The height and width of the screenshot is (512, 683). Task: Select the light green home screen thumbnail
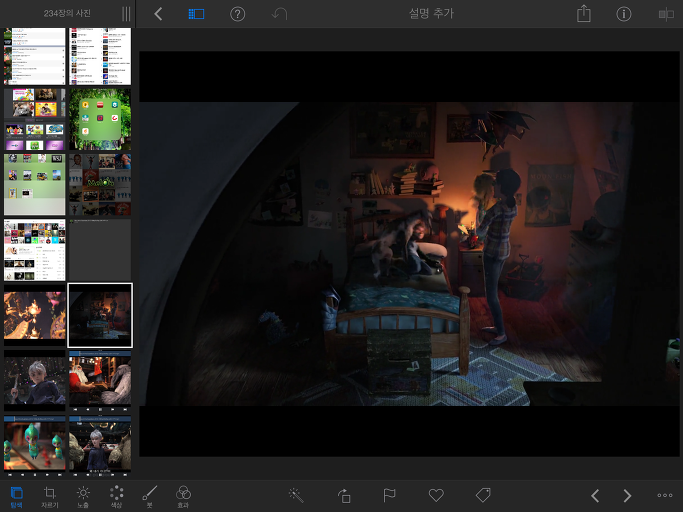pyautogui.click(x=35, y=185)
